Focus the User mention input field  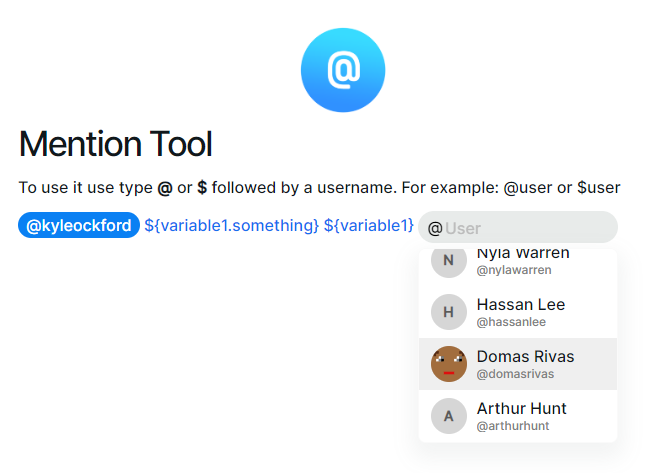click(x=518, y=227)
